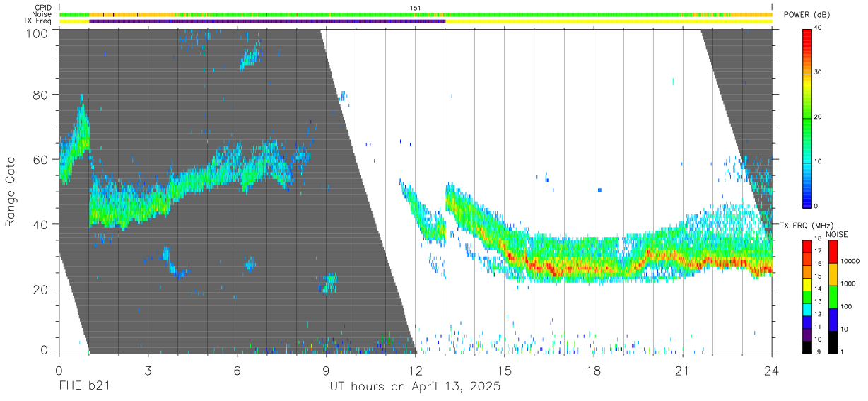The image size is (868, 401).
Task: Click the CPID value 151
Action: coord(415,8)
